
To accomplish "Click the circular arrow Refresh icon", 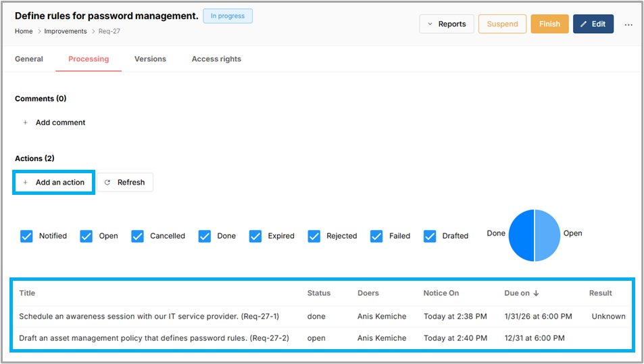I will tap(107, 183).
